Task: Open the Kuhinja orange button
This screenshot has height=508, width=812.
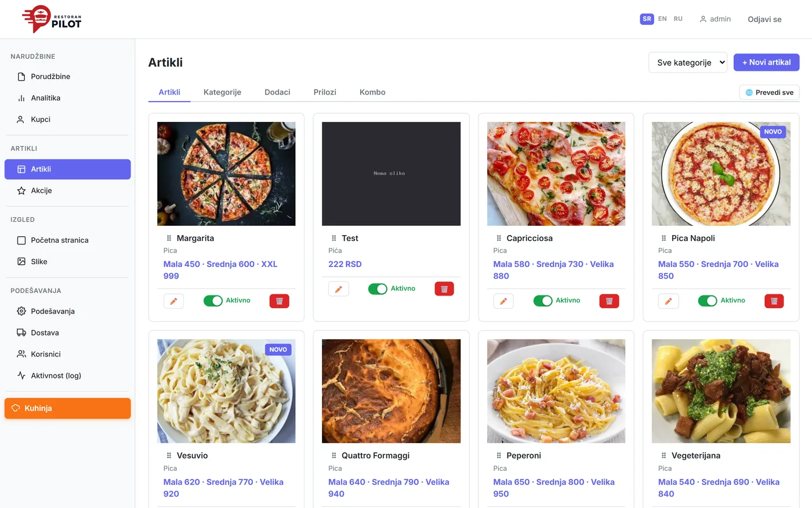Action: click(68, 408)
